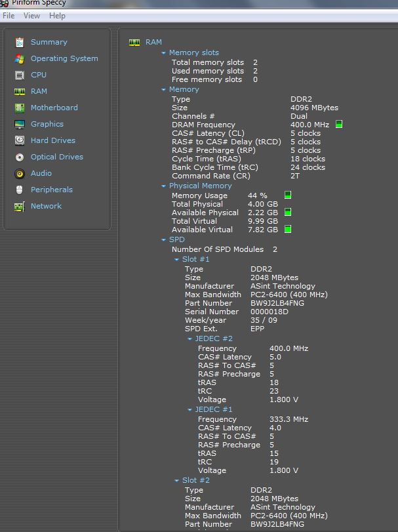Click the Available Virtual green indicator icon
The height and width of the screenshot is (532, 398).
(x=287, y=229)
